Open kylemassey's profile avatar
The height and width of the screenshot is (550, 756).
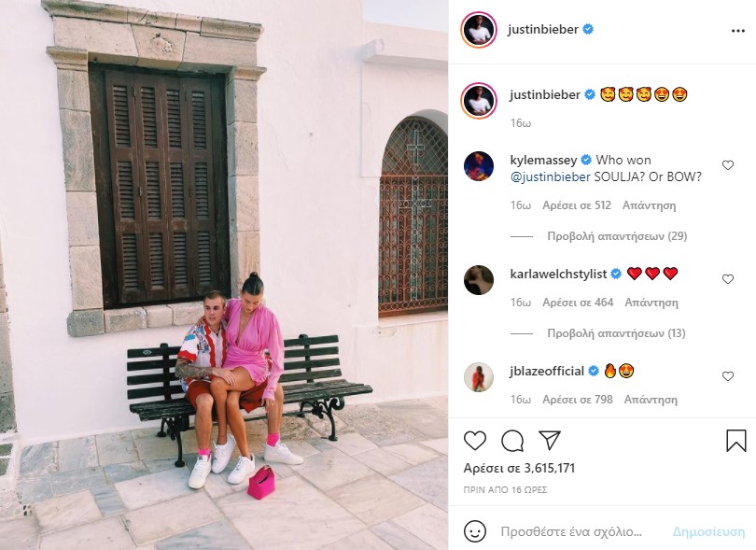[479, 166]
